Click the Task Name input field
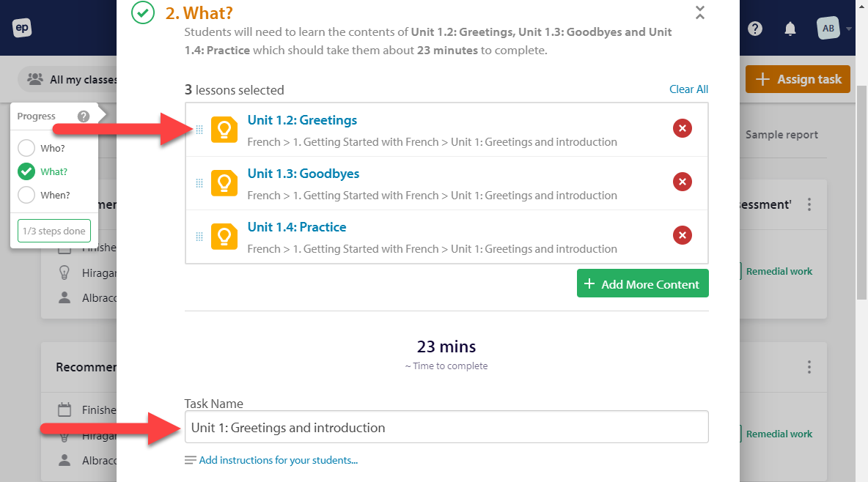Screen dimensions: 868x482 coord(446,426)
